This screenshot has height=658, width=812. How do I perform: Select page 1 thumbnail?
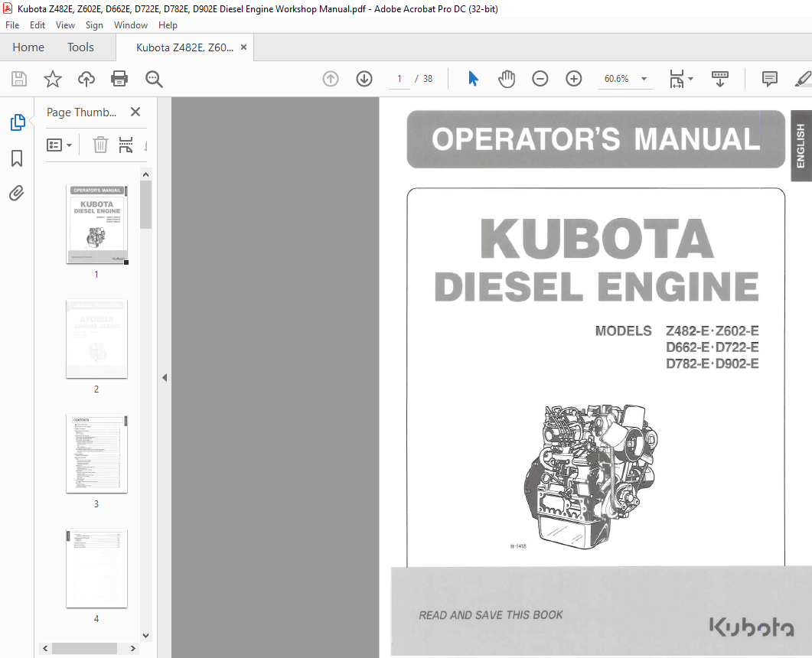point(97,224)
